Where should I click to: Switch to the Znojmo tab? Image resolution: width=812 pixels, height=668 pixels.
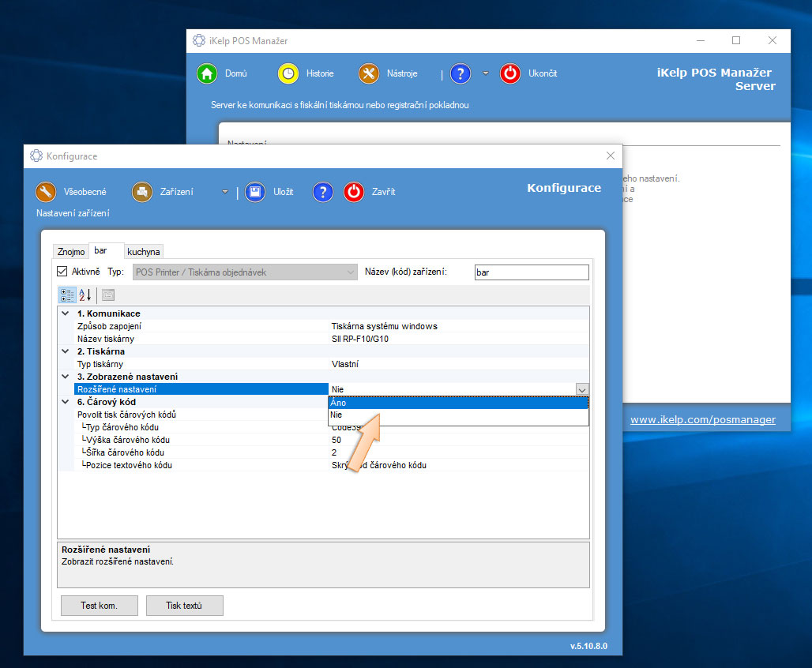point(71,252)
